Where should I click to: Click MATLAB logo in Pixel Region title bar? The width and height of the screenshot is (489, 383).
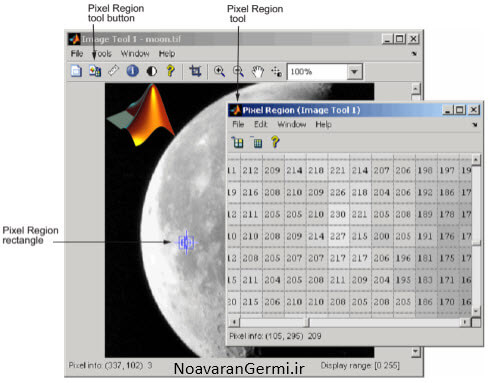(235, 110)
